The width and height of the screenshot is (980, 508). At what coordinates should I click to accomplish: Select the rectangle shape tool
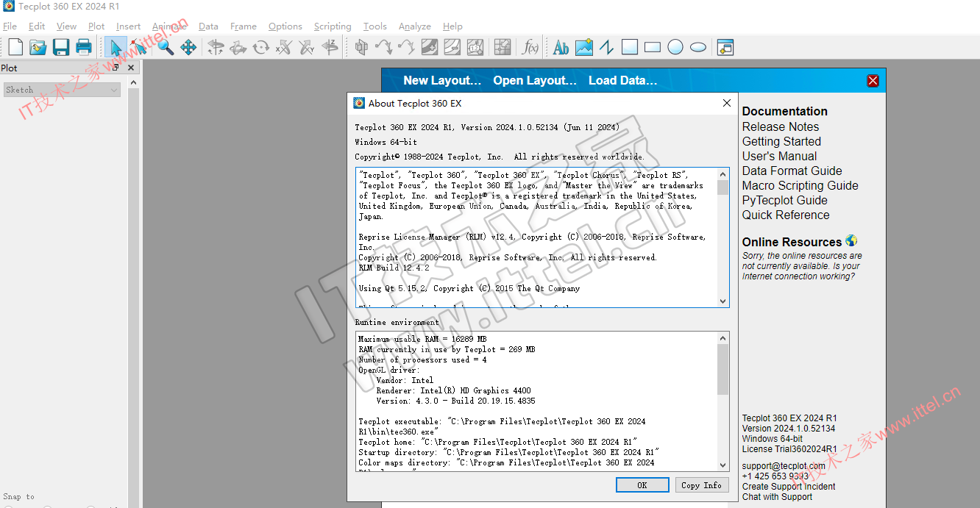click(653, 48)
